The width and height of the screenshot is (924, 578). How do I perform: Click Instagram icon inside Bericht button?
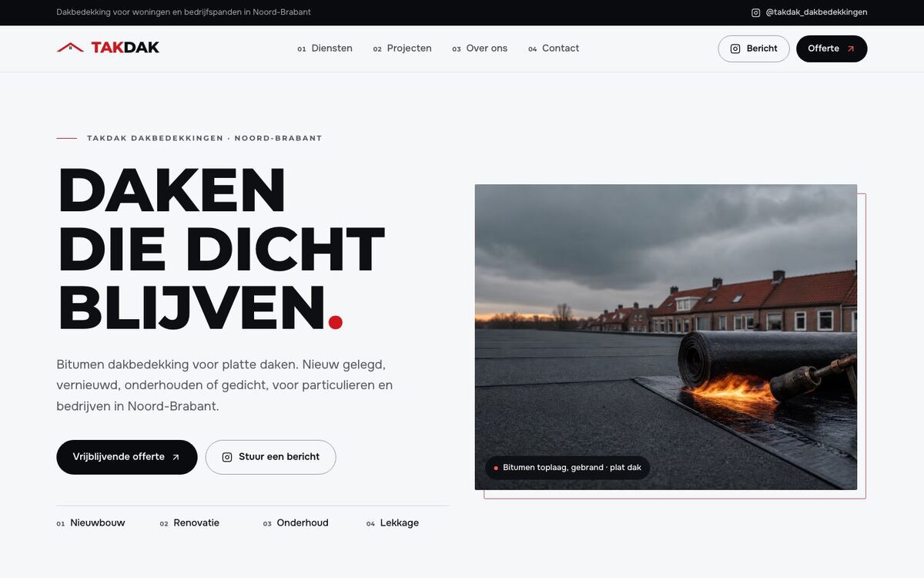click(x=735, y=49)
